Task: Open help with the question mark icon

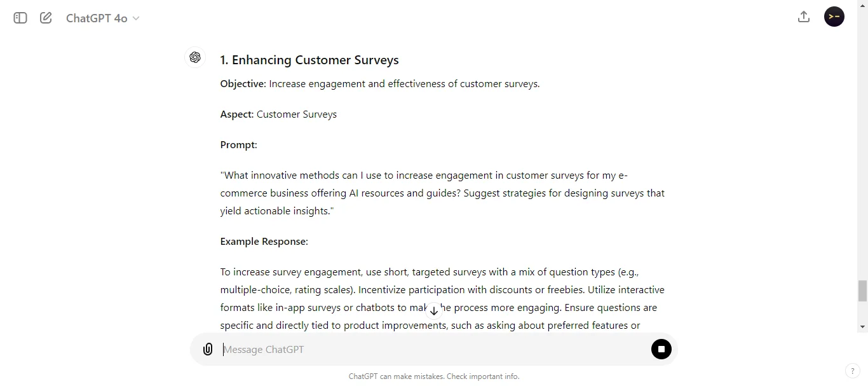Action: coord(852,371)
